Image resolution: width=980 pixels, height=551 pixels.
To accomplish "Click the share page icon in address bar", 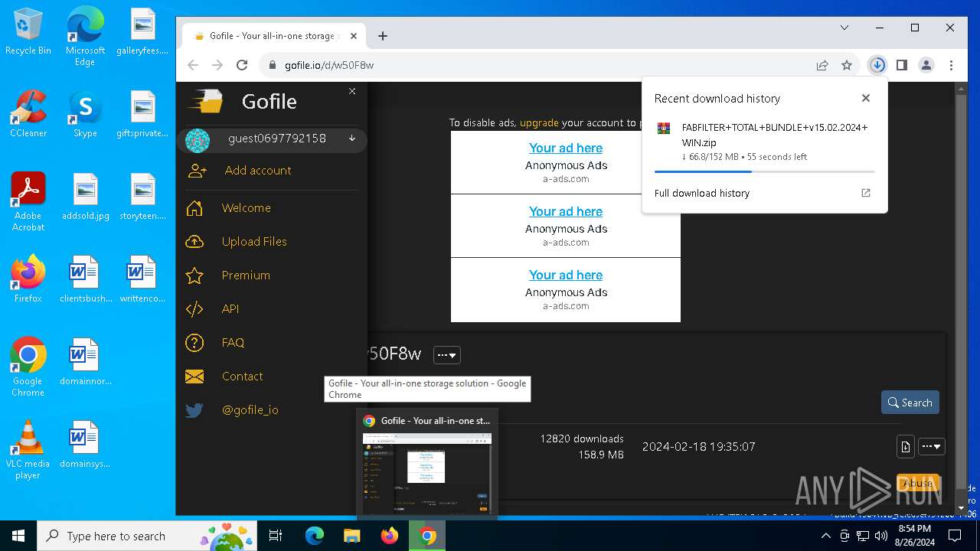I will [x=822, y=65].
